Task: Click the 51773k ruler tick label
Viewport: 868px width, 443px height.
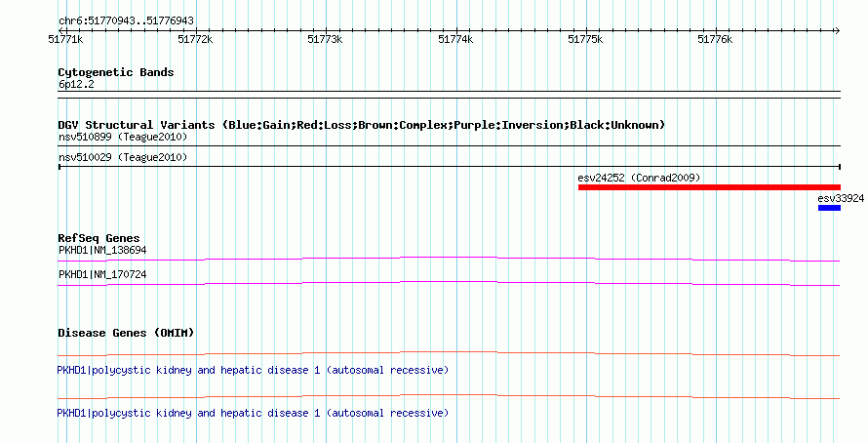Action: pyautogui.click(x=325, y=39)
